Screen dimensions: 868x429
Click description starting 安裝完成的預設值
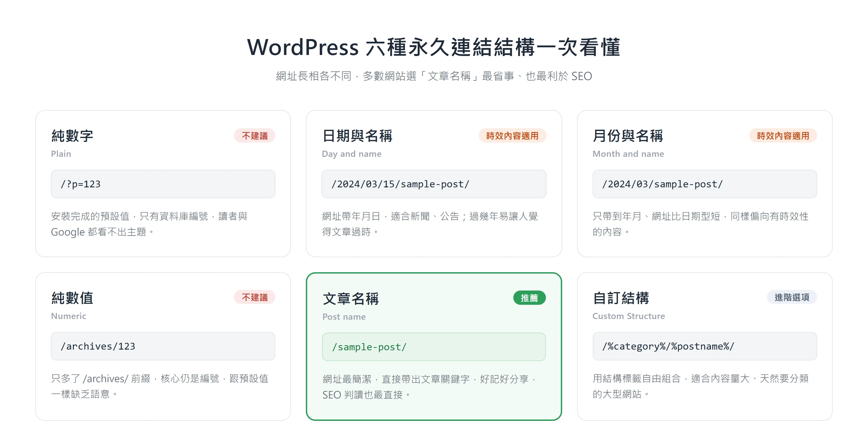(149, 224)
